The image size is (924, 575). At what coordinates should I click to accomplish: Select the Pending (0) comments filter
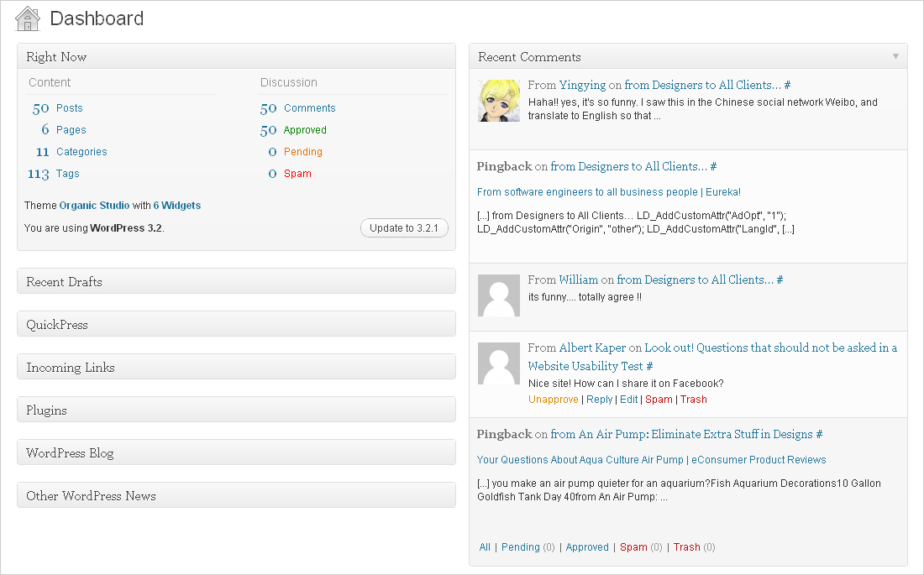pyautogui.click(x=528, y=547)
